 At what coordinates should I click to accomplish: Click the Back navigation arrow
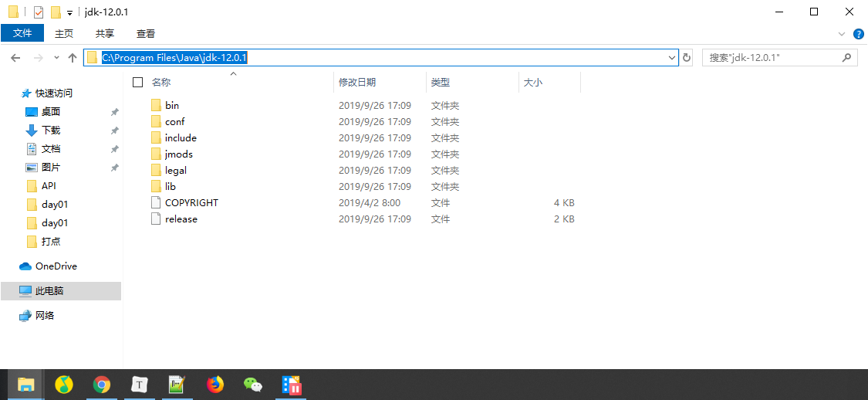pos(15,58)
